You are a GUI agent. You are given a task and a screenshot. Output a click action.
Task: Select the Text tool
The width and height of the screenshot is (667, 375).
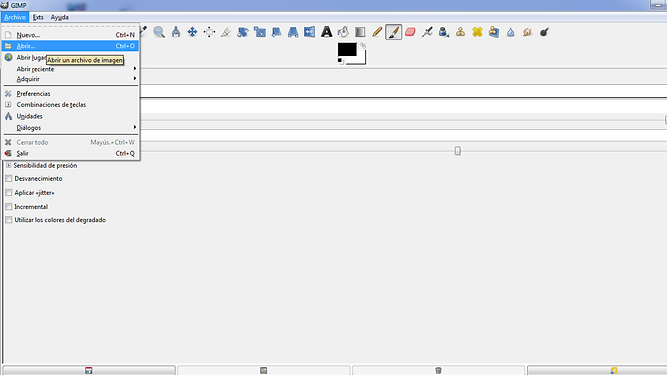(326, 32)
